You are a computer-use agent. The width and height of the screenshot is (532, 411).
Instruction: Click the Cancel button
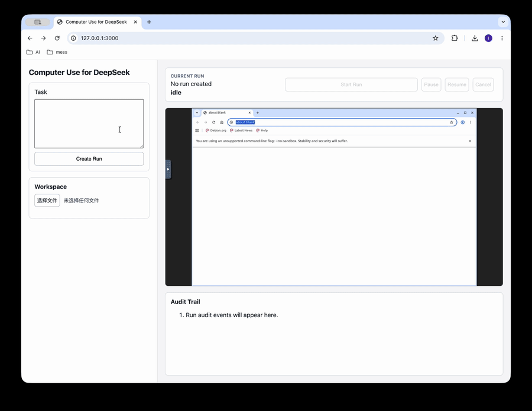(x=483, y=84)
